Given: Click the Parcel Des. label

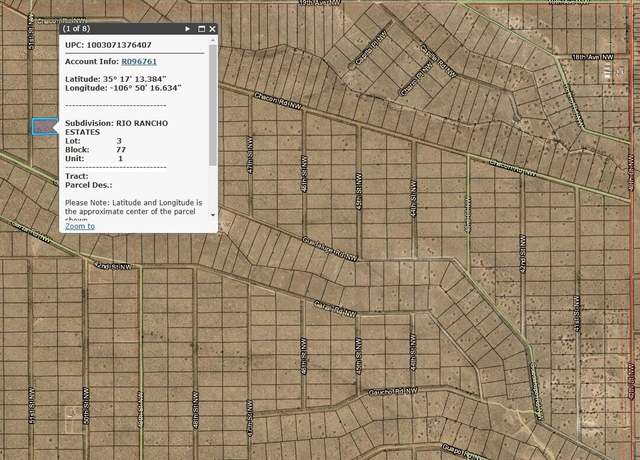Looking at the screenshot, I should click(89, 185).
